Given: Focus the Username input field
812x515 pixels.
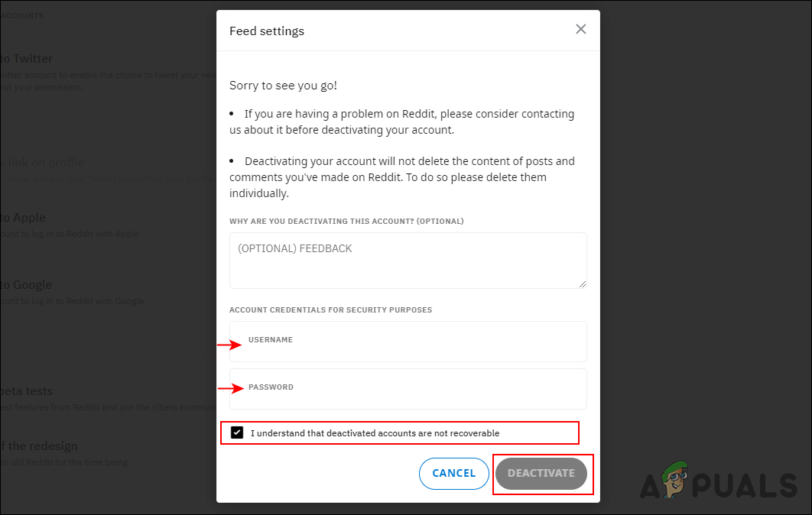Looking at the screenshot, I should [408, 342].
